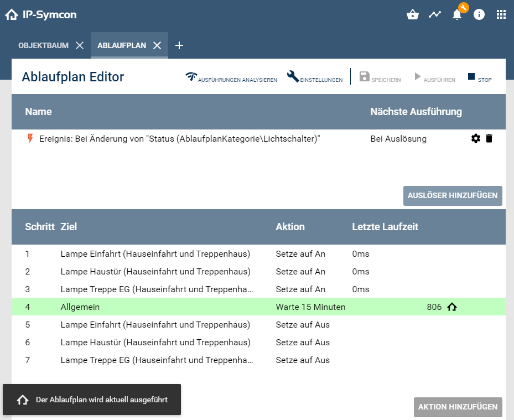Click the info circle icon
The width and height of the screenshot is (514, 420).
(x=479, y=15)
